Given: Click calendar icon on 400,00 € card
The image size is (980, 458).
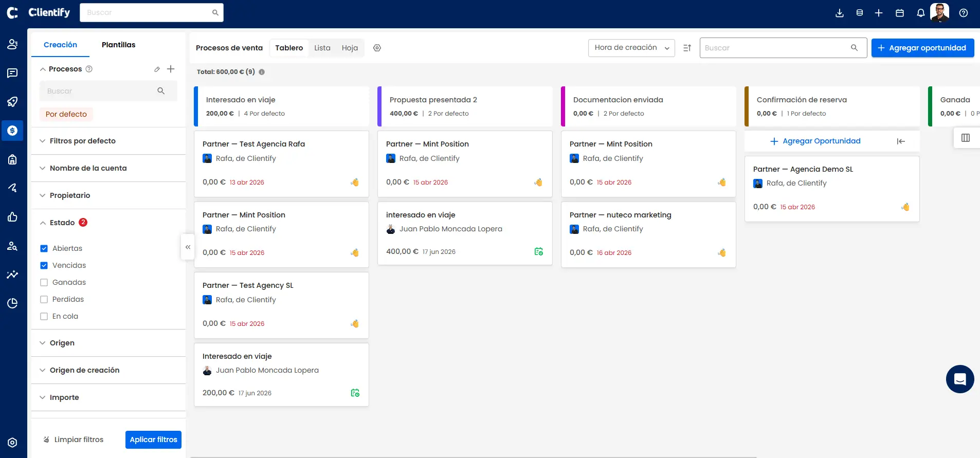Looking at the screenshot, I should (538, 251).
